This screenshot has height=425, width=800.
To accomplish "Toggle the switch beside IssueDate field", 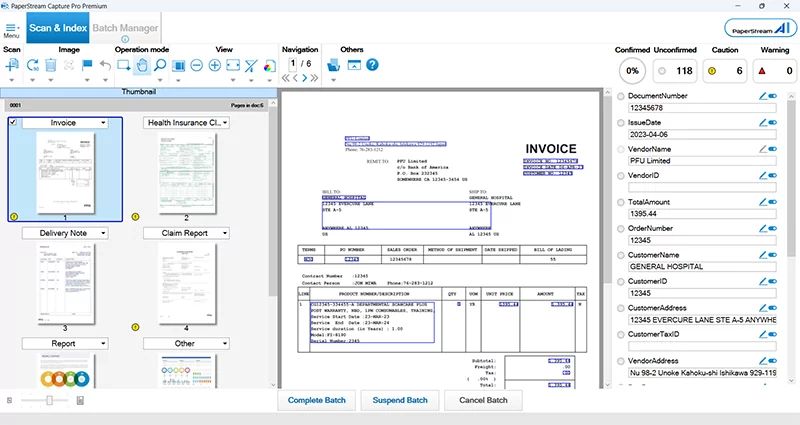I will coord(772,122).
